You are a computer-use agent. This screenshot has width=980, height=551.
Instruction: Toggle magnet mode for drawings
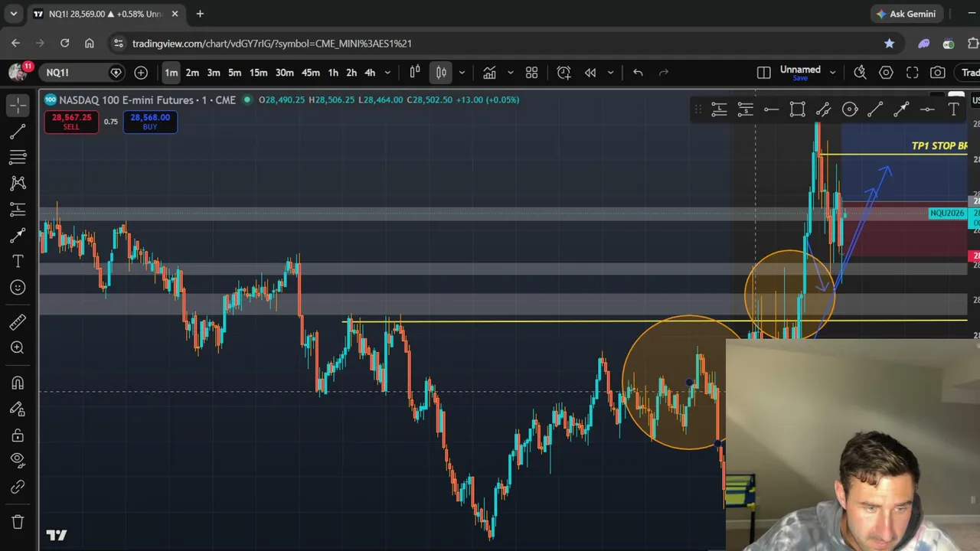point(18,383)
